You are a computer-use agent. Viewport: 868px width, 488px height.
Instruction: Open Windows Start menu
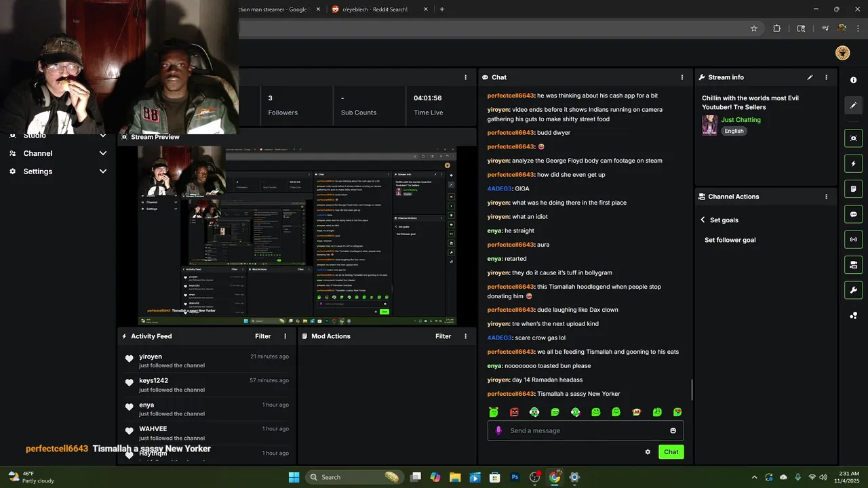point(294,477)
